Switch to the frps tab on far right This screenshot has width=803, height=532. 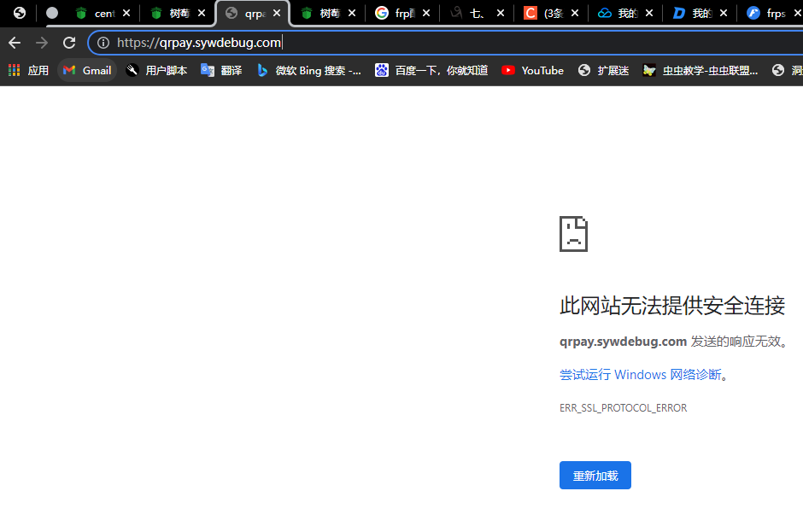pos(771,13)
